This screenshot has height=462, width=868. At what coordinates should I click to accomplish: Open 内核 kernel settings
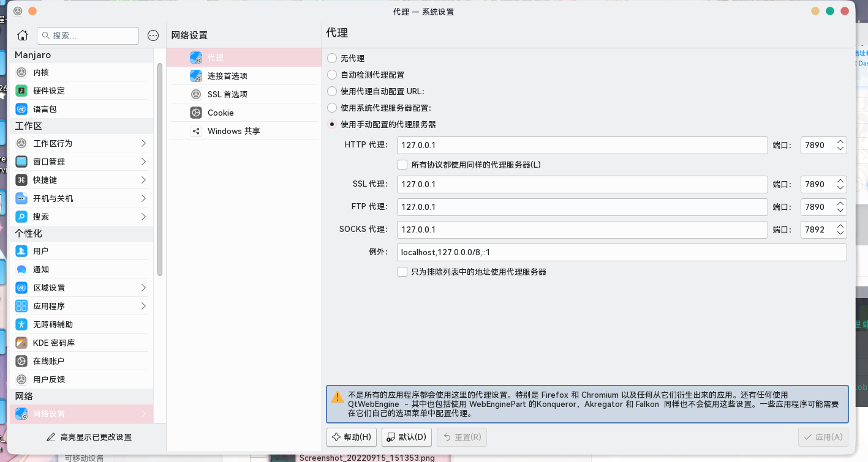[81, 72]
